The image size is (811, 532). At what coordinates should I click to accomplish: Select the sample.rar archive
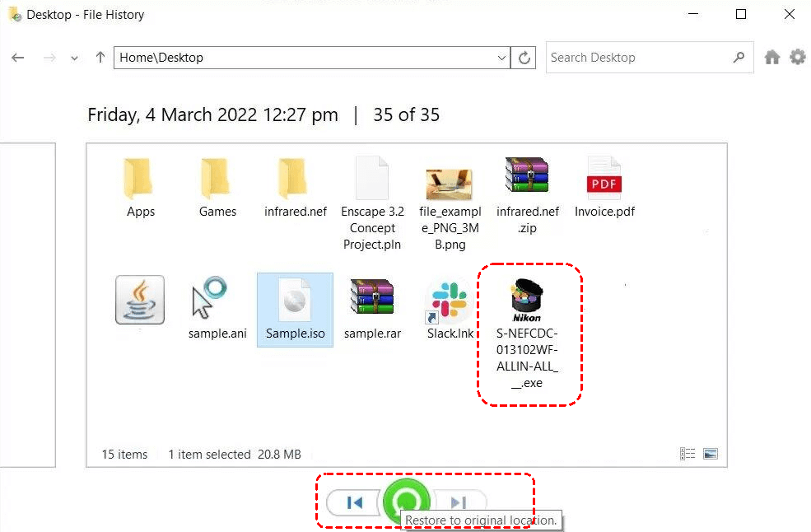(x=372, y=309)
